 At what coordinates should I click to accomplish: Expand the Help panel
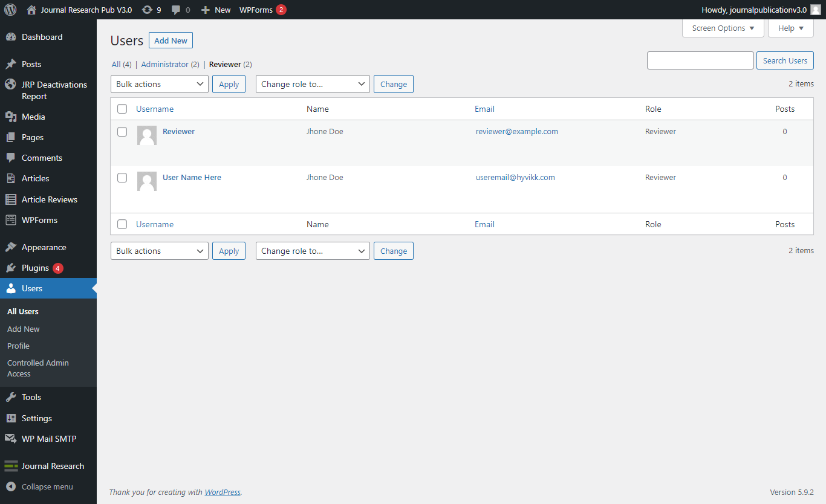pyautogui.click(x=791, y=28)
